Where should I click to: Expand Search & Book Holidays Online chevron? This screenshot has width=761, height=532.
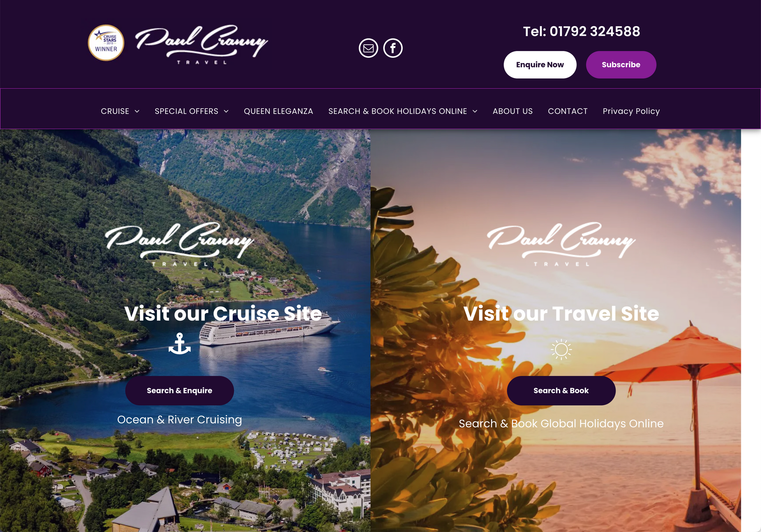475,111
